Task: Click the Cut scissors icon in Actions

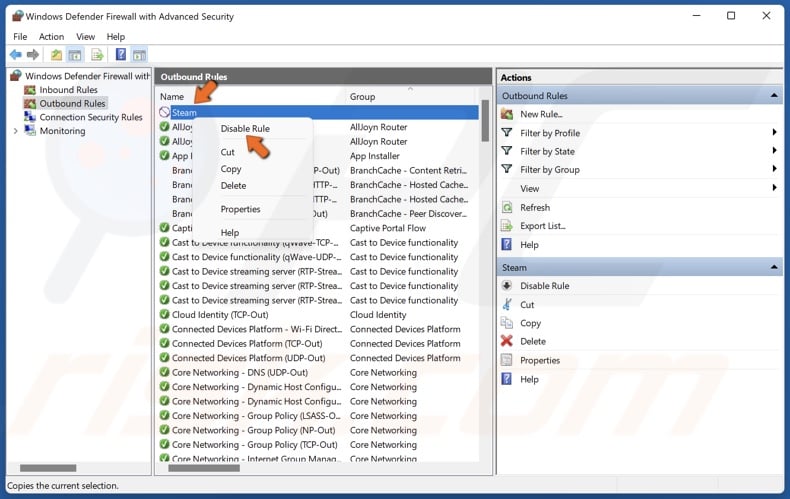Action: click(x=507, y=304)
